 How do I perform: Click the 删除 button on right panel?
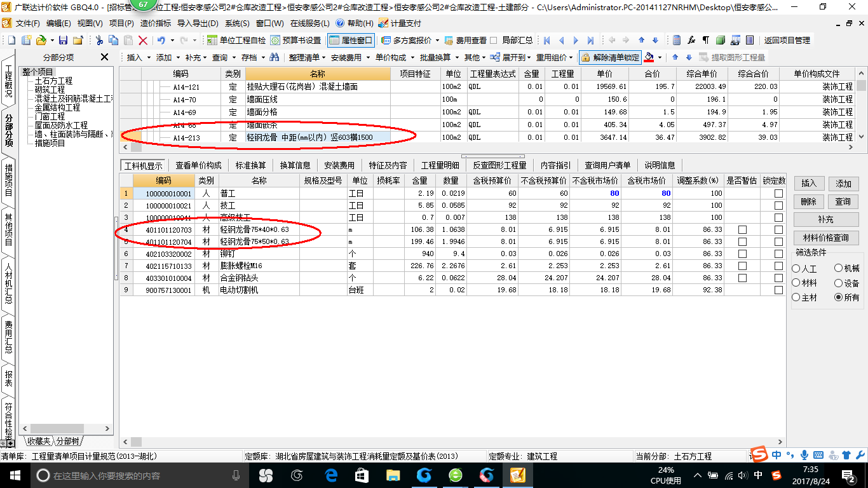click(809, 201)
